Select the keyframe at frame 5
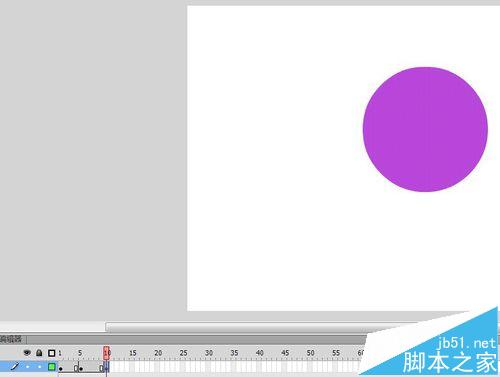The height and width of the screenshot is (377, 500). [x=81, y=369]
